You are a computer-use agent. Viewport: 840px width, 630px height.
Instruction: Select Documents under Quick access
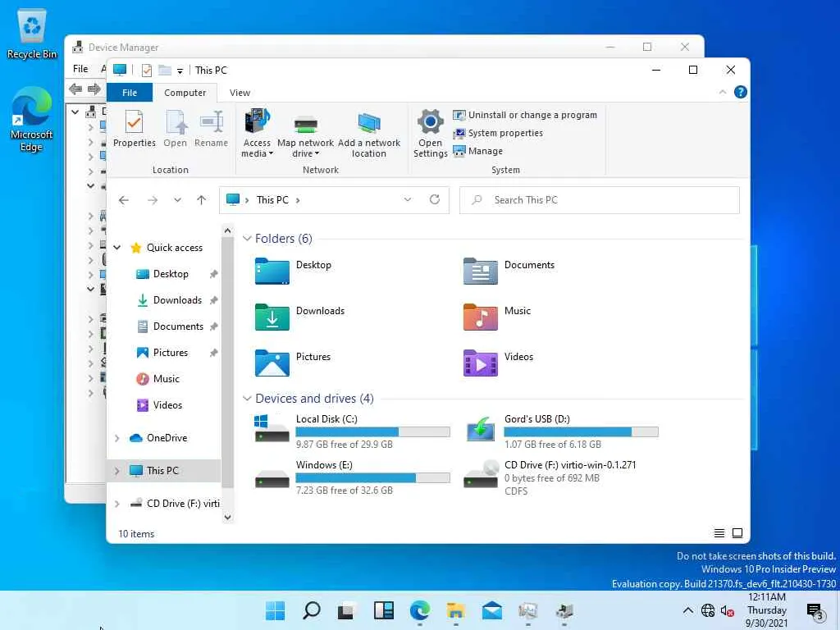click(x=177, y=326)
